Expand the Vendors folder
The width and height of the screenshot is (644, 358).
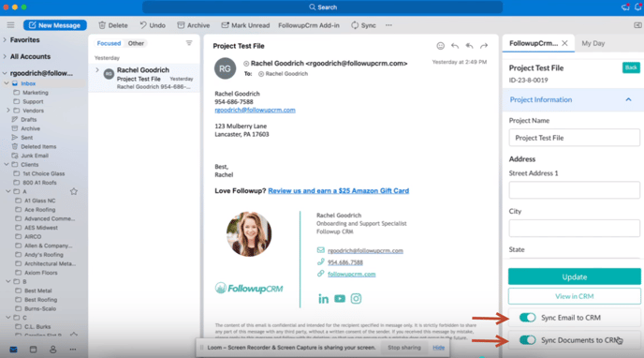7,111
